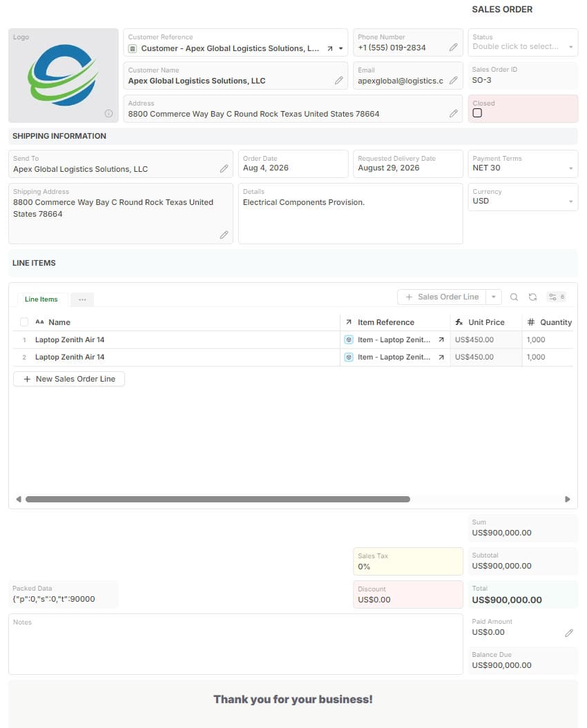This screenshot has width=587, height=728.
Task: Switch to the Line Items tab
Action: click(x=41, y=299)
